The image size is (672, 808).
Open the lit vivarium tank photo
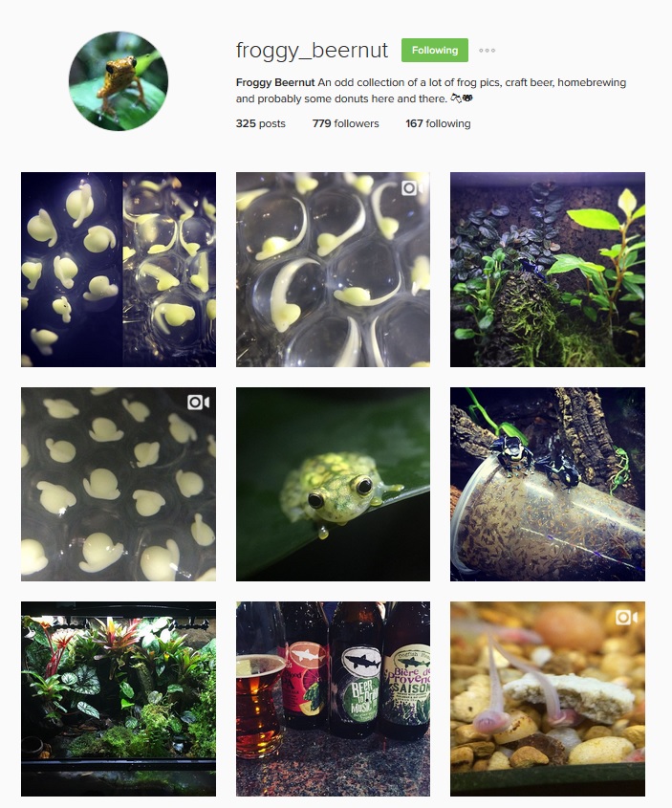tap(119, 699)
